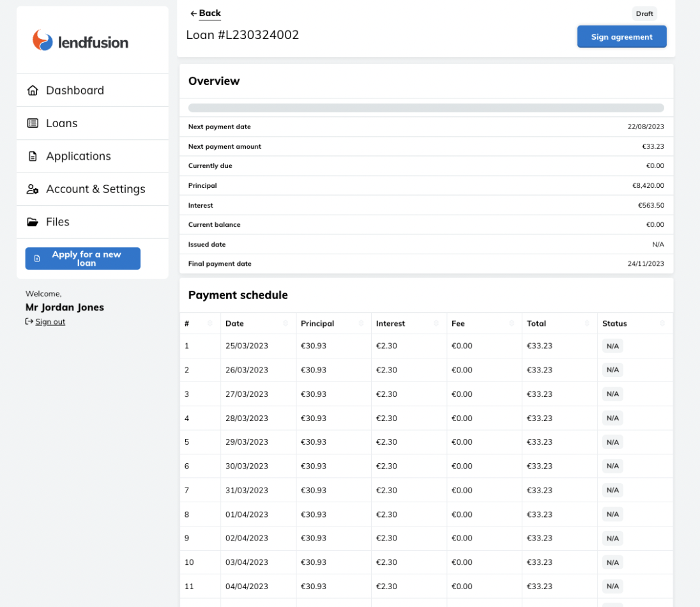Sort the schedule by Total column
The height and width of the screenshot is (607, 700).
[587, 323]
